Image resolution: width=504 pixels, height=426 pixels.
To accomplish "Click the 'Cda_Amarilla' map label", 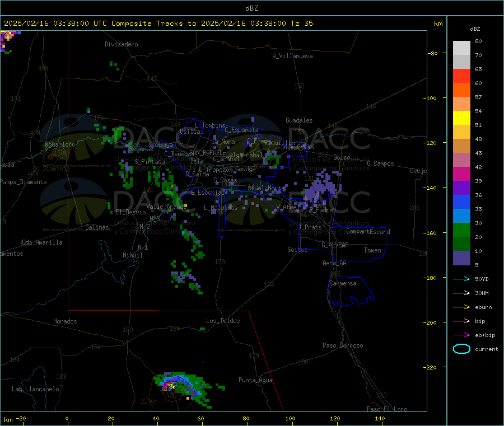I will [42, 242].
